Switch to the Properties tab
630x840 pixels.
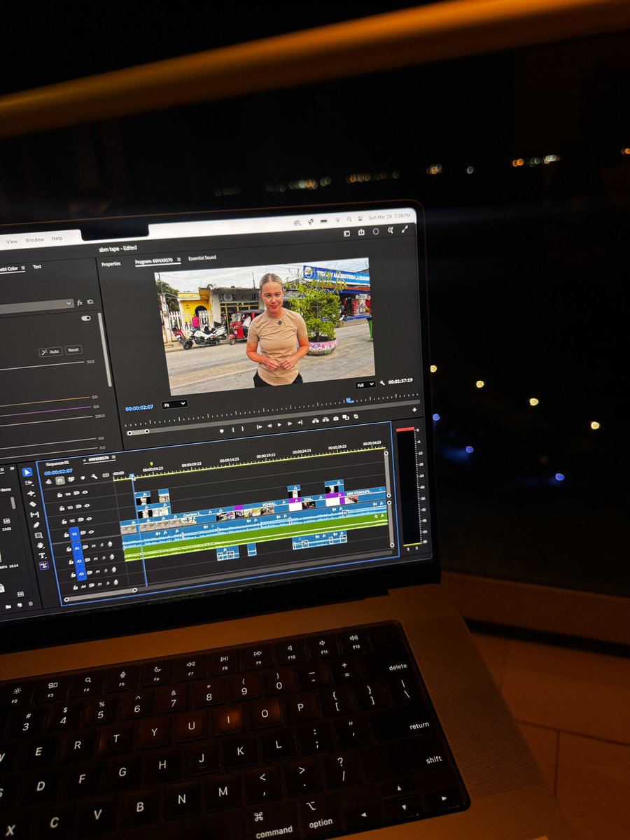pyautogui.click(x=111, y=264)
